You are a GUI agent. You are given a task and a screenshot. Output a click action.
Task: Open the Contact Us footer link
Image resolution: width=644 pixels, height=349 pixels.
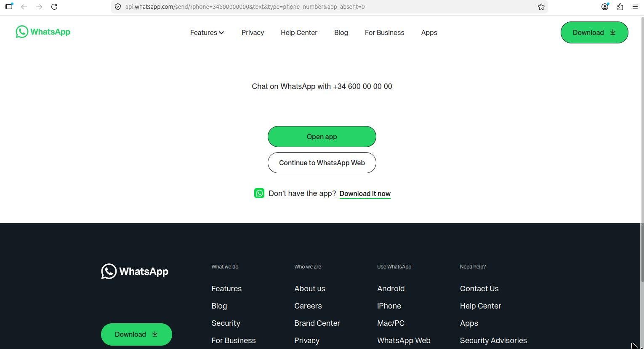click(x=479, y=289)
